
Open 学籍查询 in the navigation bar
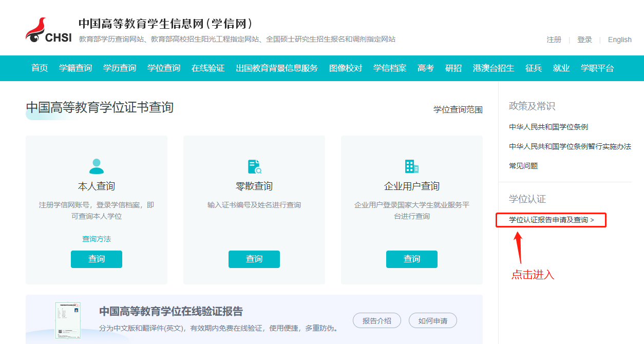[75, 67]
